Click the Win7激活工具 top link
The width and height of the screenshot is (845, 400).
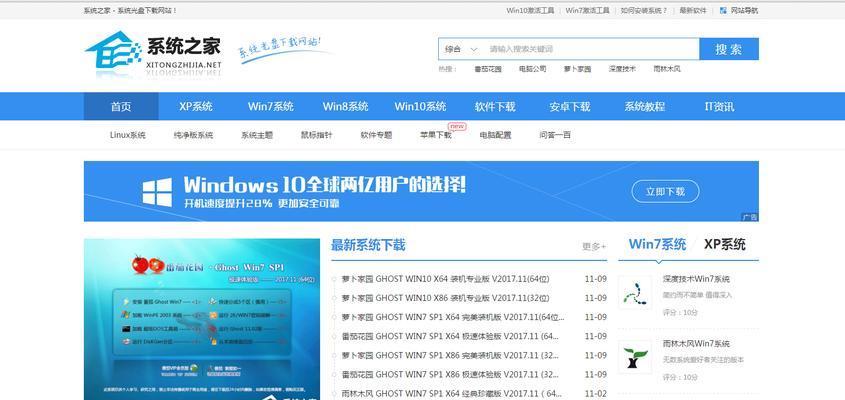pyautogui.click(x=587, y=10)
